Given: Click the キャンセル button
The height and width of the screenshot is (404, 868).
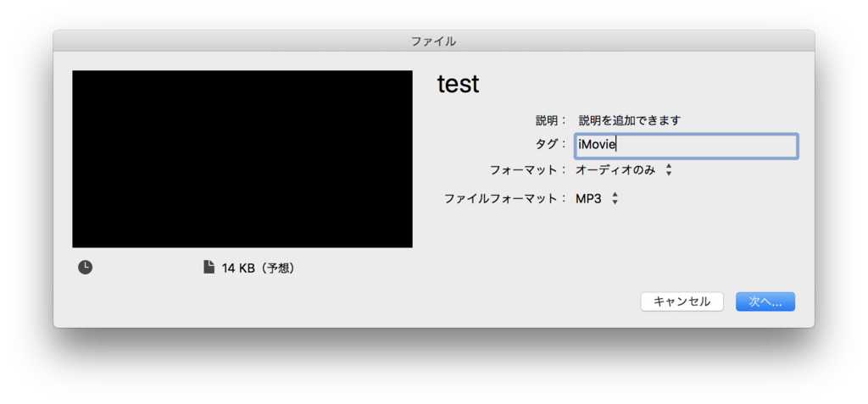Looking at the screenshot, I should [x=682, y=302].
